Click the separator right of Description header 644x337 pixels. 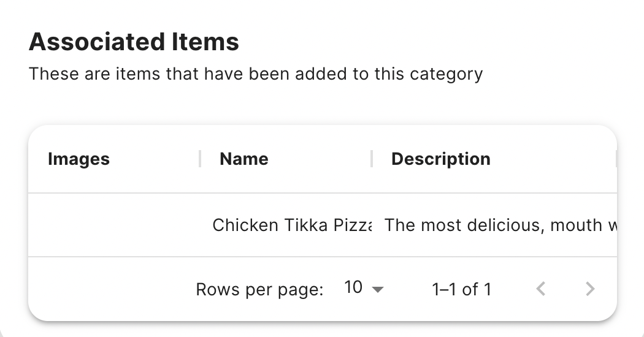[615, 159]
